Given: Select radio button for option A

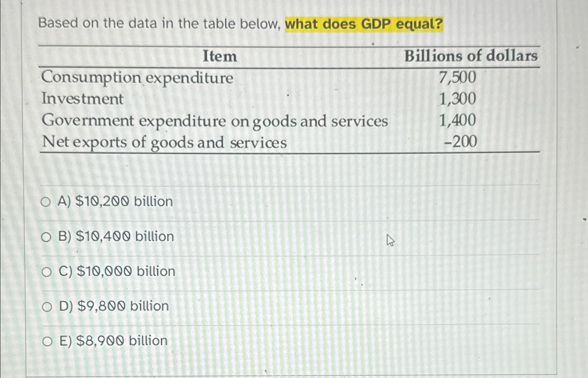Looking at the screenshot, I should coord(46,201).
